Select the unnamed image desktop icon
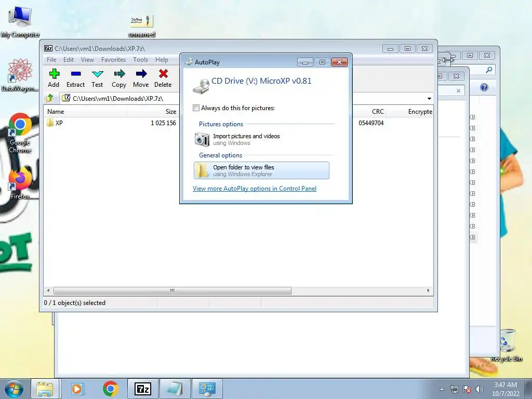532x399 pixels. point(142,26)
